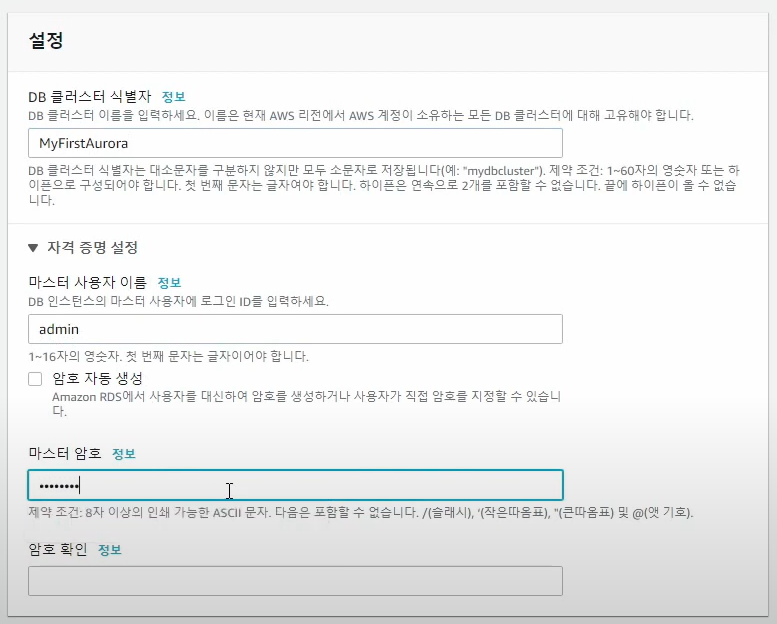Click the description DB 인스턴스의 마스터 사용자에 로그인 ID를 입력하세요

pos(178,301)
